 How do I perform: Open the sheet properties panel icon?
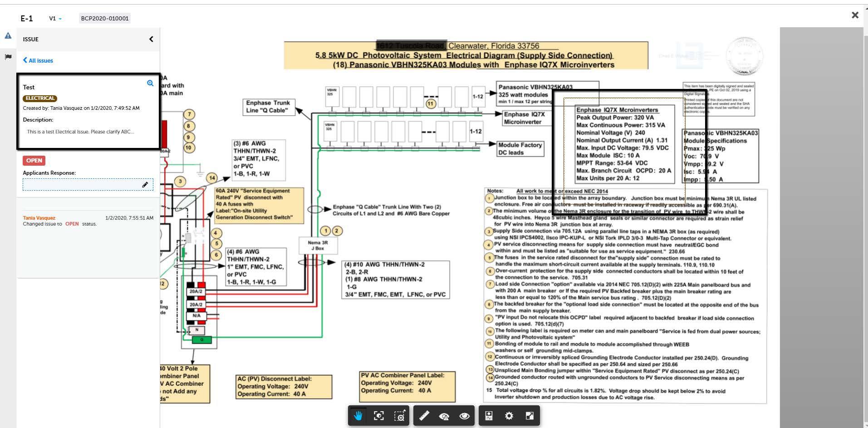coord(489,416)
